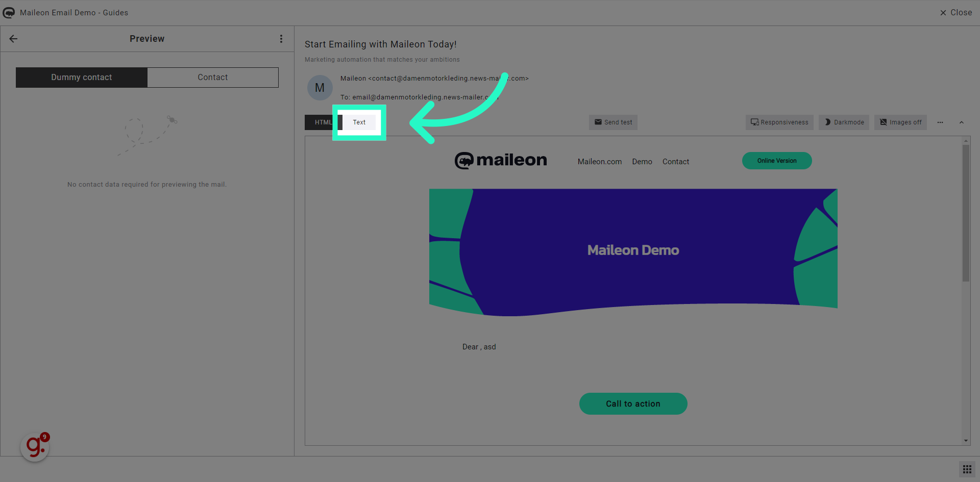This screenshot has height=482, width=980.
Task: Select the Dummy contact tab
Action: pos(82,78)
